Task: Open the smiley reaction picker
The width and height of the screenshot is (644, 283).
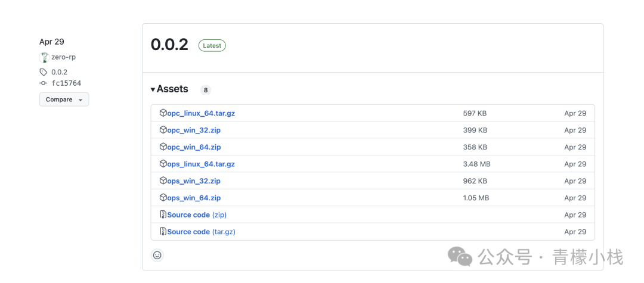Action: click(157, 255)
